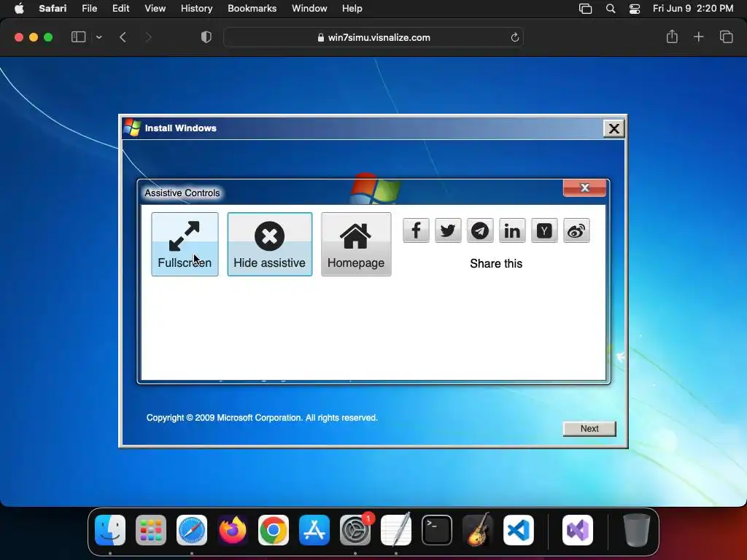Expand the sidebar tab group dropdown
747x560 pixels.
coord(98,37)
